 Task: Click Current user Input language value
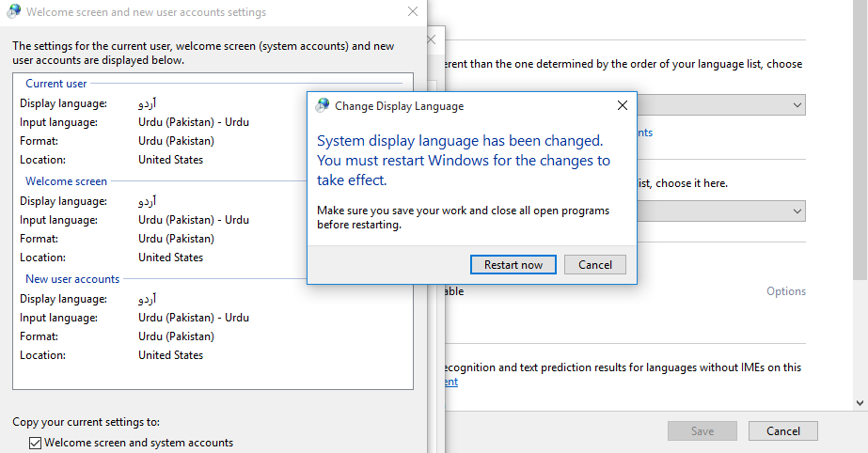(x=194, y=122)
